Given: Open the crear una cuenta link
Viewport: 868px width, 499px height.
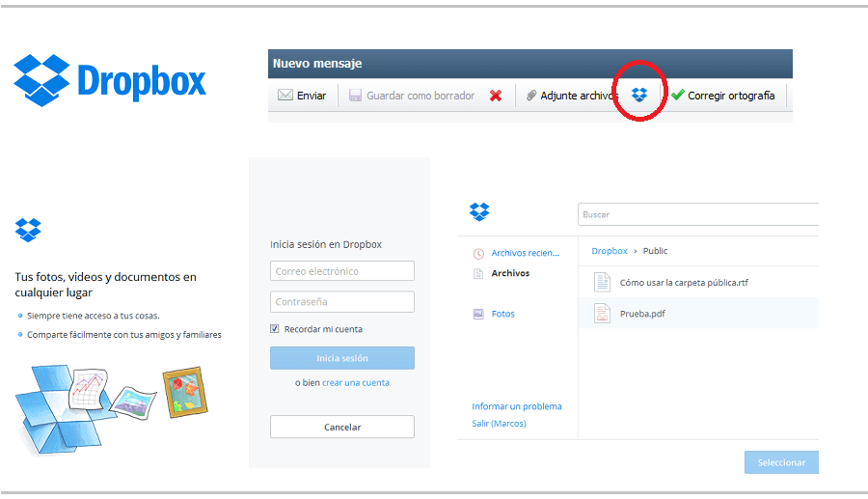Looking at the screenshot, I should [356, 383].
